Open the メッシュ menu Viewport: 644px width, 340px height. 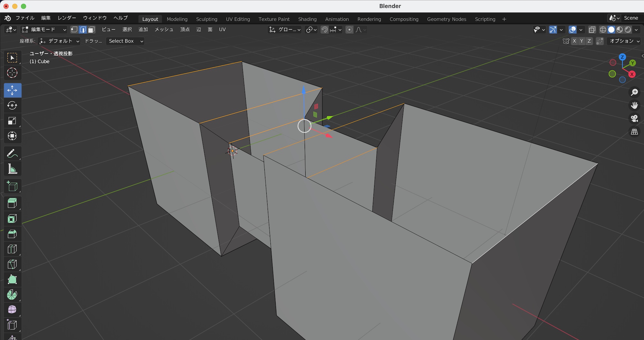pyautogui.click(x=164, y=30)
